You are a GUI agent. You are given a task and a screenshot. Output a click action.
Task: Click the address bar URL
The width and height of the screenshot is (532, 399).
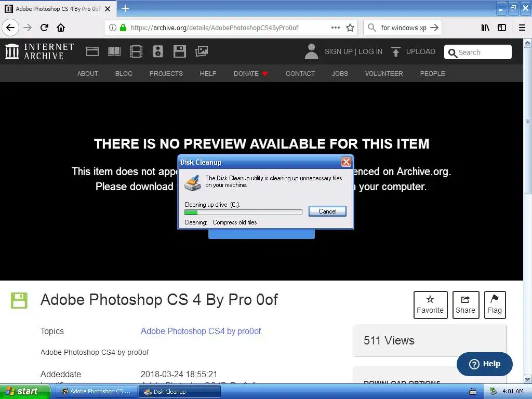click(x=215, y=28)
